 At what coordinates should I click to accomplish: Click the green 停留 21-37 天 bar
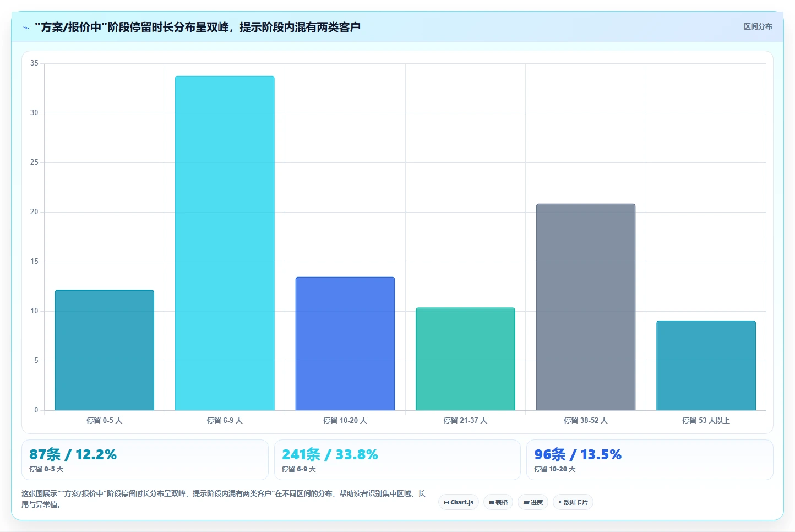click(x=465, y=359)
